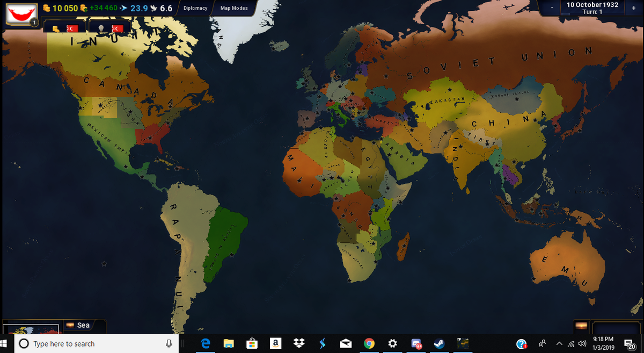The width and height of the screenshot is (644, 353).
Task: Click inside the Windows taskbar search box
Action: pyautogui.click(x=96, y=343)
